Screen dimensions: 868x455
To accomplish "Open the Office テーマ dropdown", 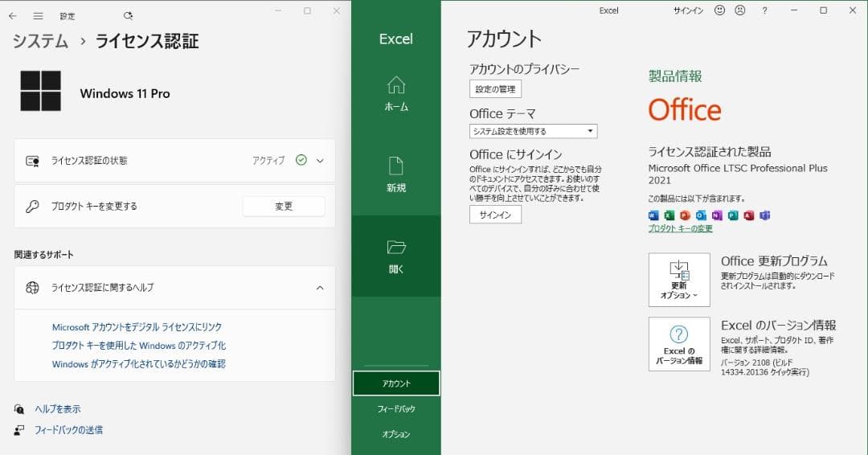I will tap(533, 131).
